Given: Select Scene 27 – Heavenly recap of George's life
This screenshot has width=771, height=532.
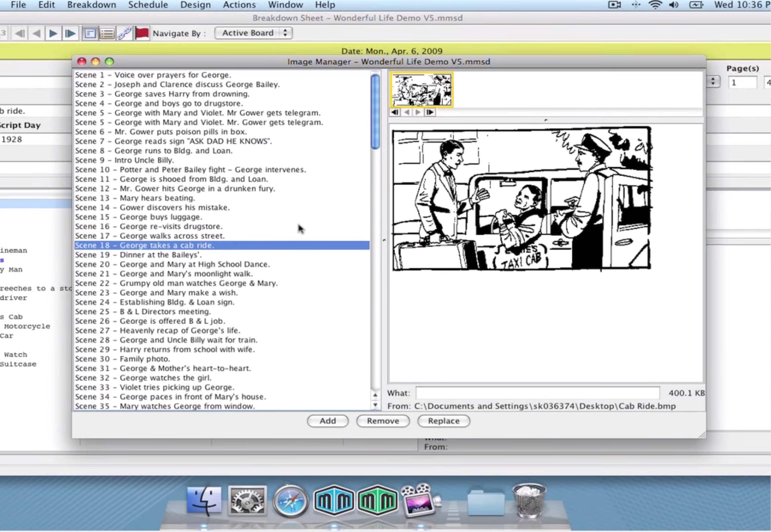Looking at the screenshot, I should point(158,330).
